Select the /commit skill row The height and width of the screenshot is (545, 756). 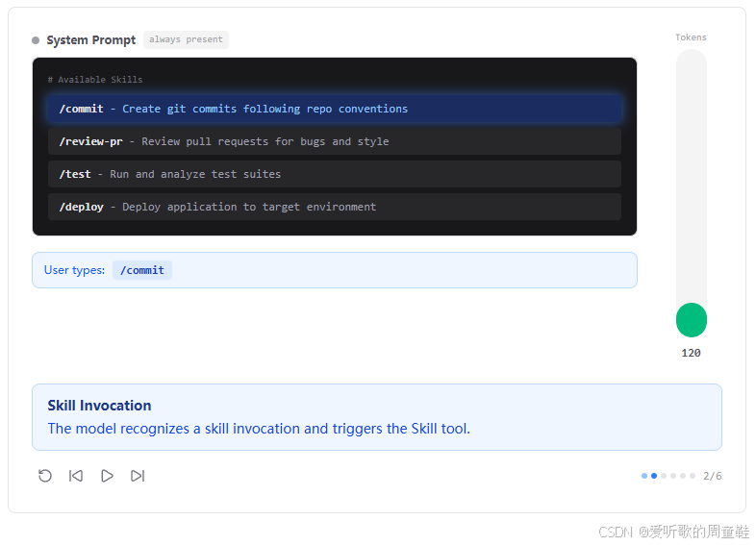point(335,109)
